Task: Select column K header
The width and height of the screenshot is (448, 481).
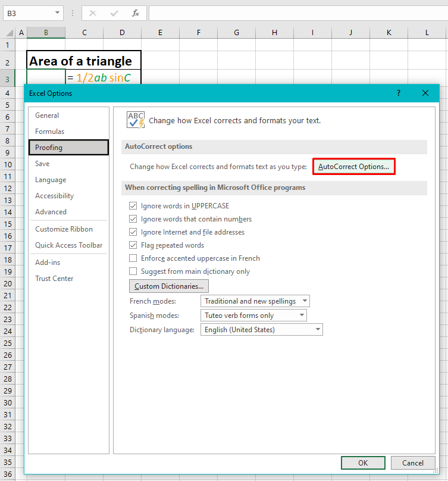Action: tap(389, 33)
